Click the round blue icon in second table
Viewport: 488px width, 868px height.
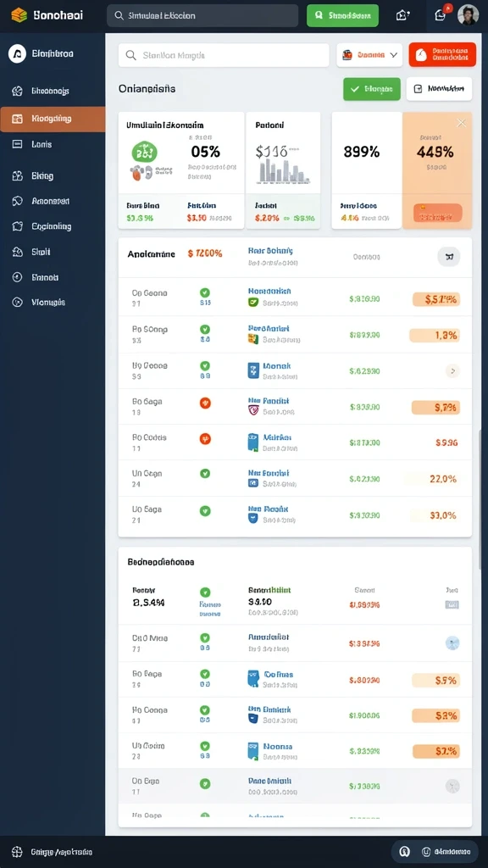click(452, 643)
